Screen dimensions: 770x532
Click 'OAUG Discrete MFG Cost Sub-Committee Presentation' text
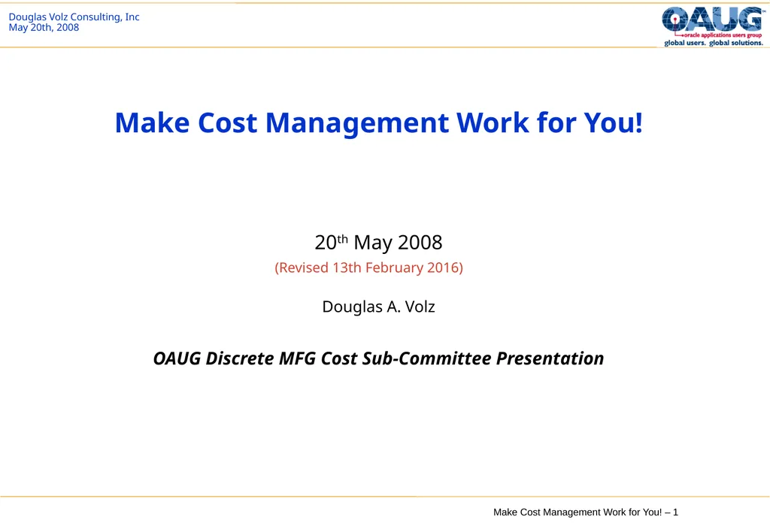379,358
